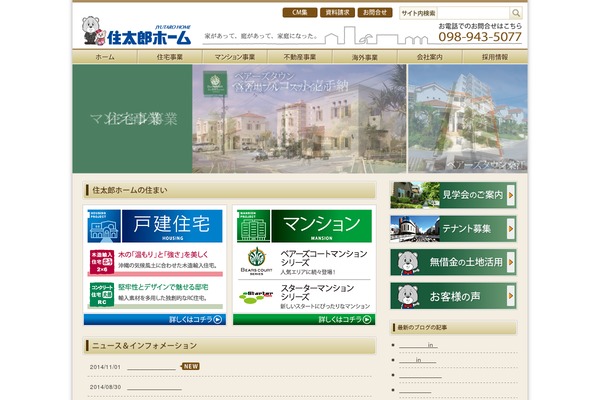600x400 pixels.
Task: Open the マンション事業 navigation menu
Action: click(235, 58)
